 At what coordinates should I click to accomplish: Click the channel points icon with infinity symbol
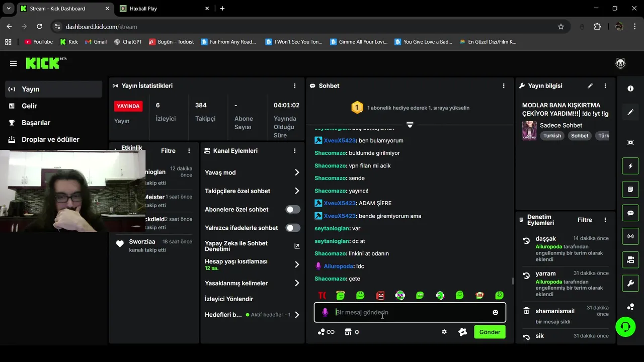[326, 332]
